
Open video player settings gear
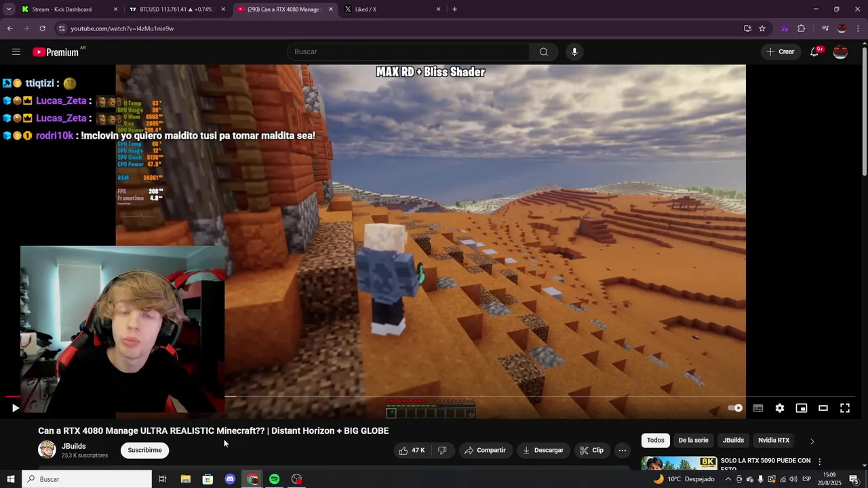(x=780, y=408)
